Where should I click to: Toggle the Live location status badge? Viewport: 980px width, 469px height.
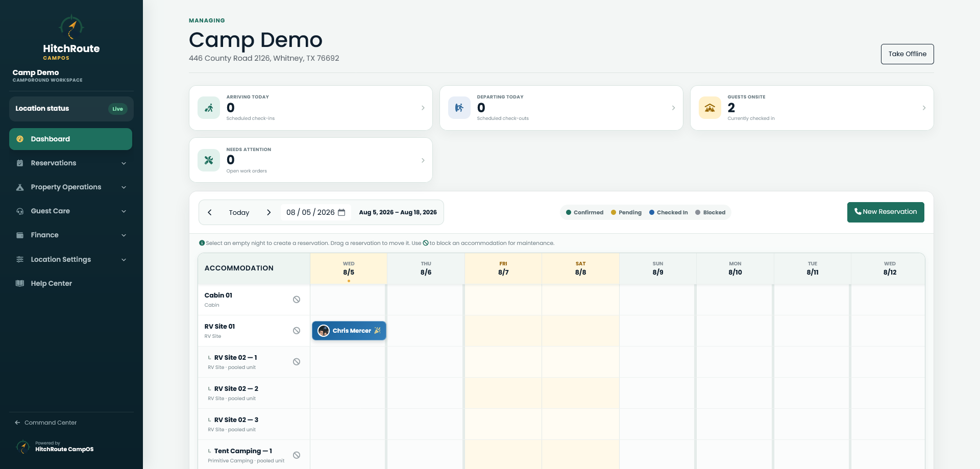click(118, 109)
